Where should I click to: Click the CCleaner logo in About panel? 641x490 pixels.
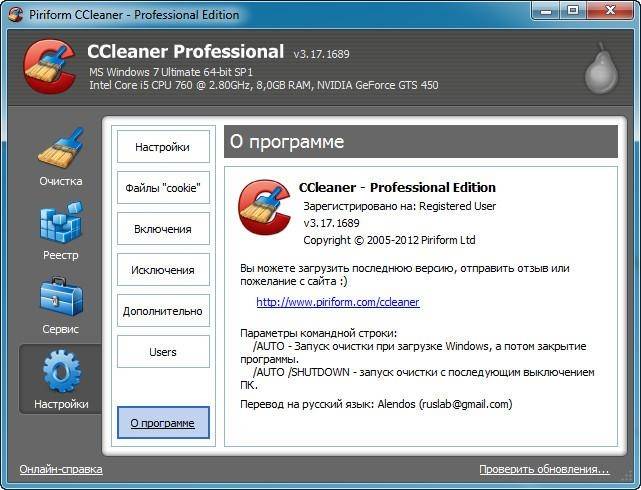click(264, 207)
